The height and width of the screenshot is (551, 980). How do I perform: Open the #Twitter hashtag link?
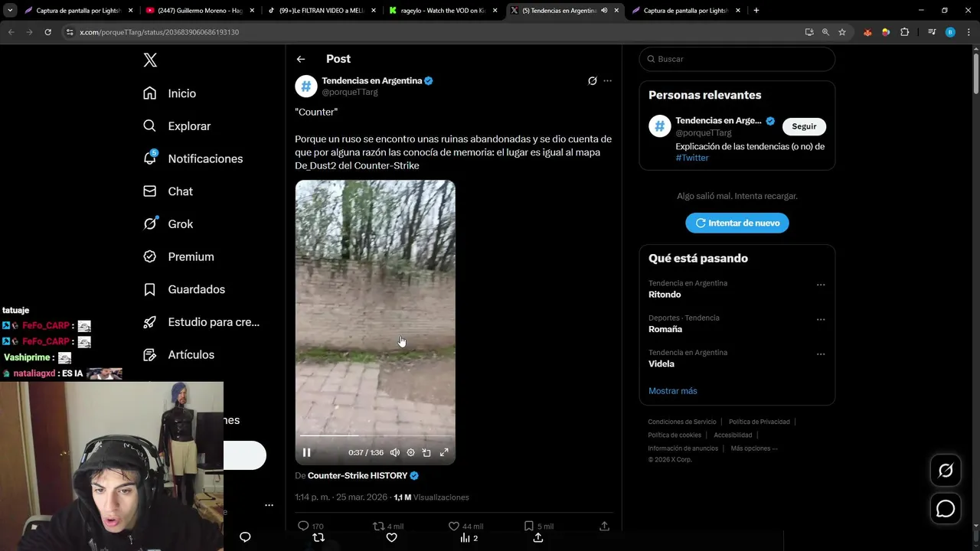point(692,158)
